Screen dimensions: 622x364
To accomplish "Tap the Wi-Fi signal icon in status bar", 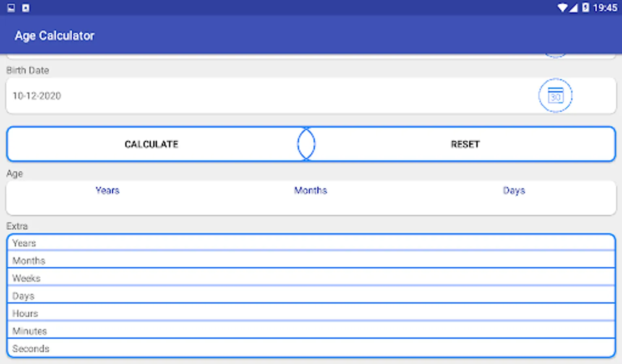I will [562, 8].
